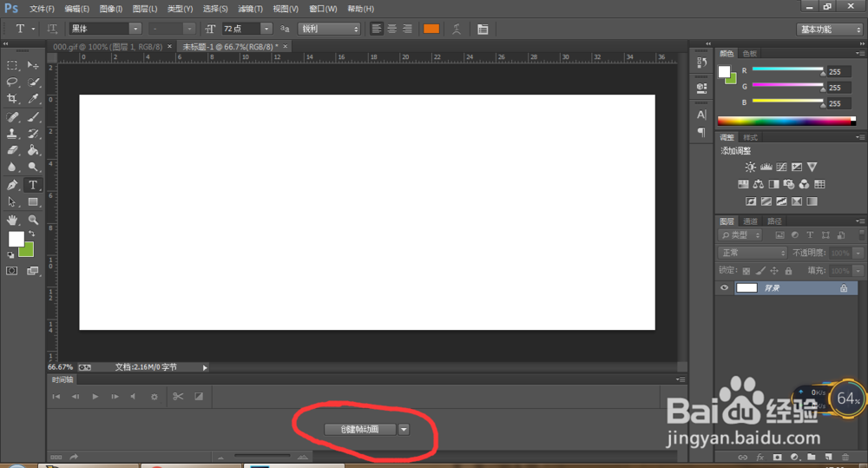Click the 背景 layer thumbnail
This screenshot has width=868, height=468.
coord(746,288)
